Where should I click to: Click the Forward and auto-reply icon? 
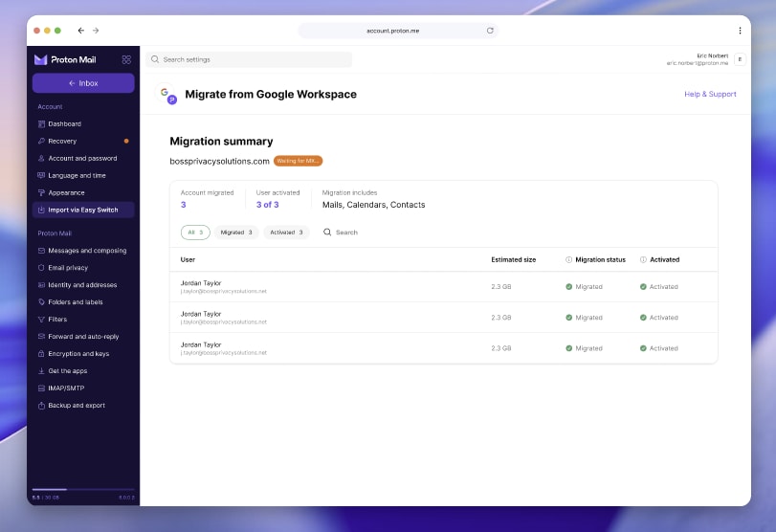(41, 337)
